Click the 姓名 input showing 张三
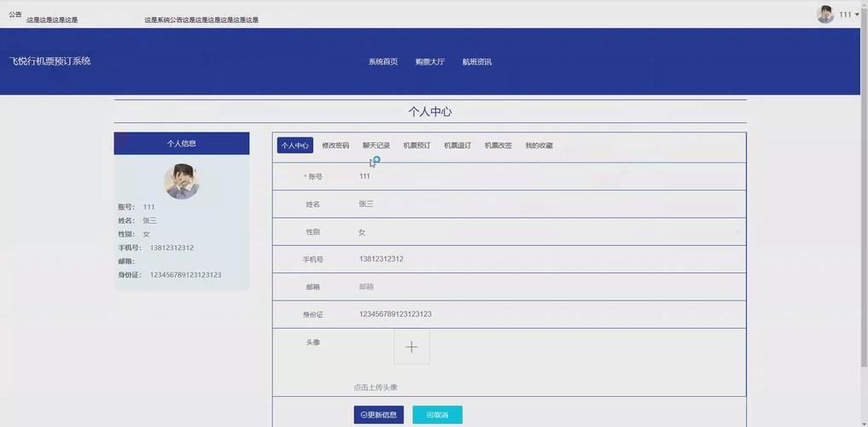The height and width of the screenshot is (427, 868). [x=548, y=204]
